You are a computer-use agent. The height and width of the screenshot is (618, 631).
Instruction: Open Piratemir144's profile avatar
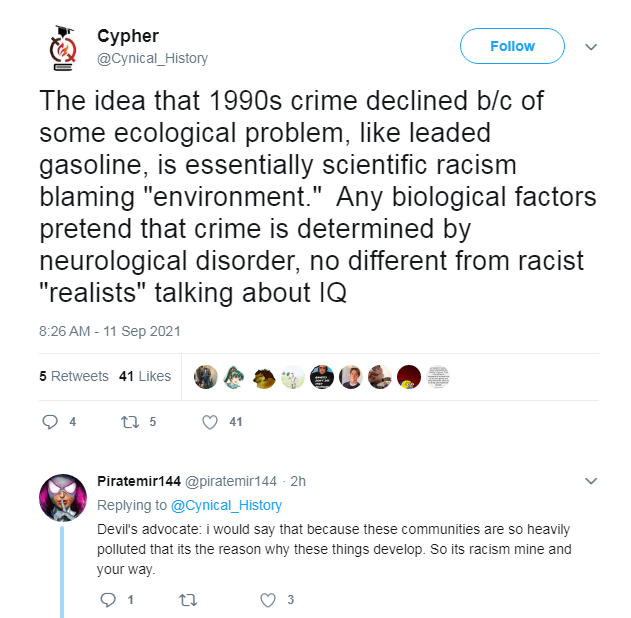[63, 498]
